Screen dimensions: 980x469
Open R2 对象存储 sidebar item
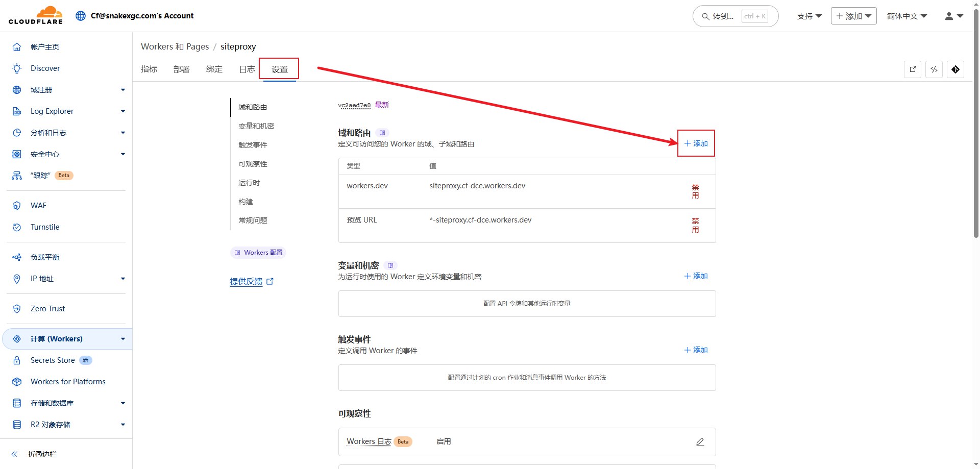tap(51, 425)
